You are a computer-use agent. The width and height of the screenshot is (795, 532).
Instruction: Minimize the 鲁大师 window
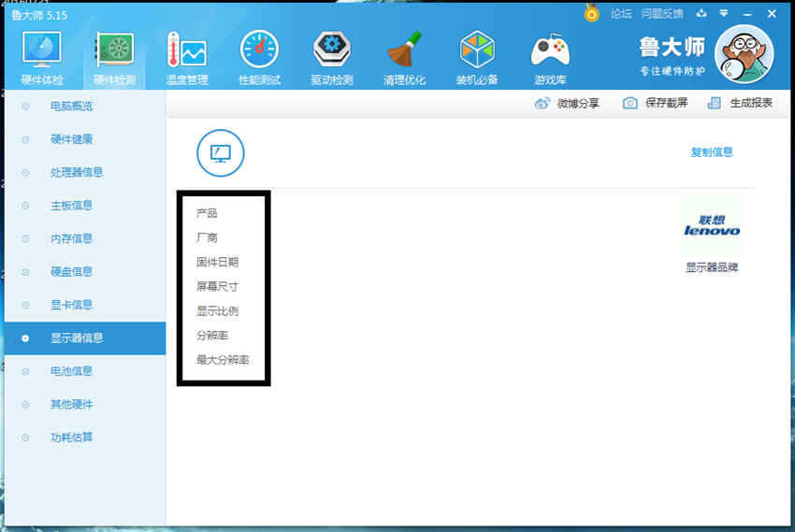[747, 14]
